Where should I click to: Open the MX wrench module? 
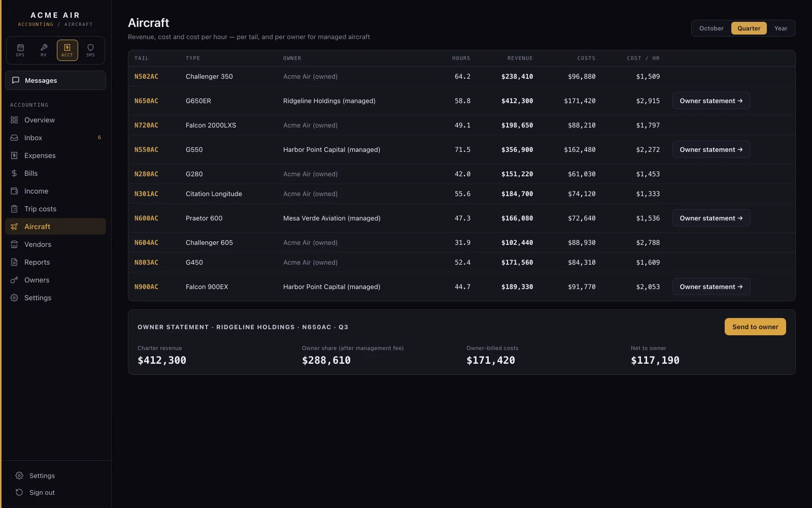coord(44,50)
